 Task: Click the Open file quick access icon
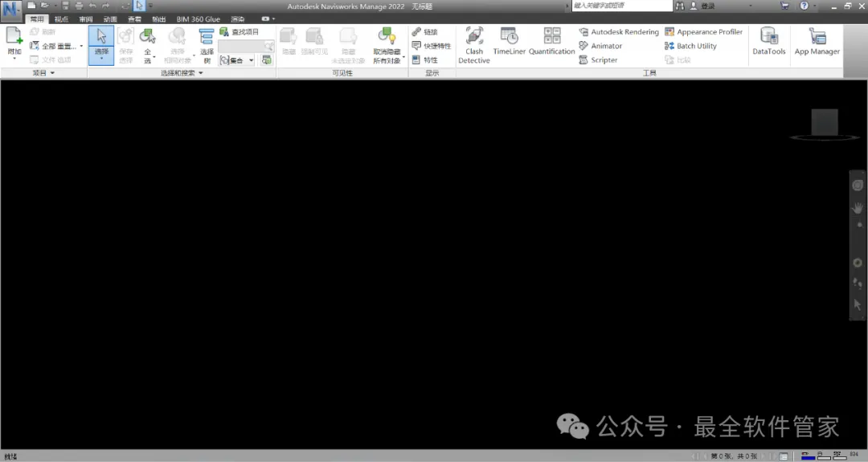pyautogui.click(x=45, y=6)
